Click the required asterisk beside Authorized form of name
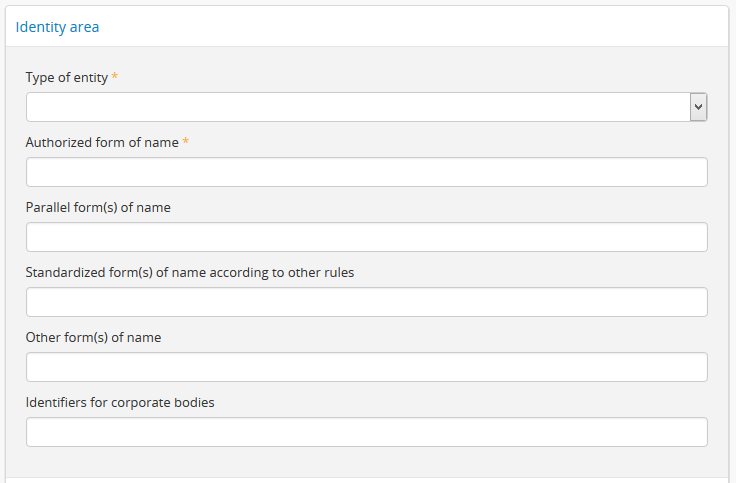The width and height of the screenshot is (736, 483). tap(186, 142)
